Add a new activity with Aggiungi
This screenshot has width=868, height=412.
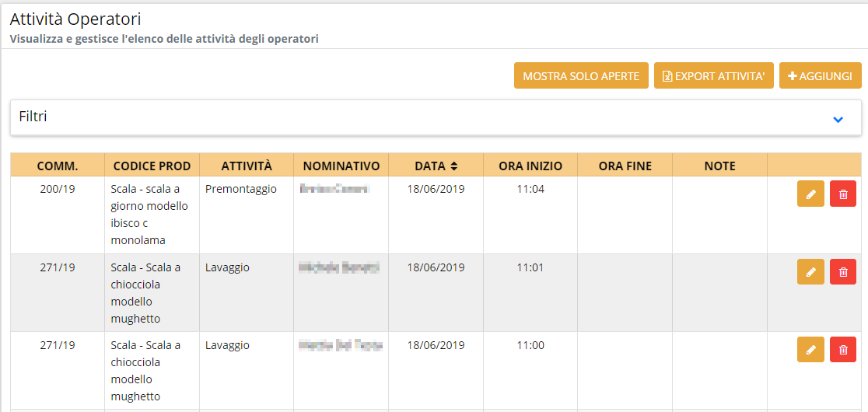(x=820, y=76)
